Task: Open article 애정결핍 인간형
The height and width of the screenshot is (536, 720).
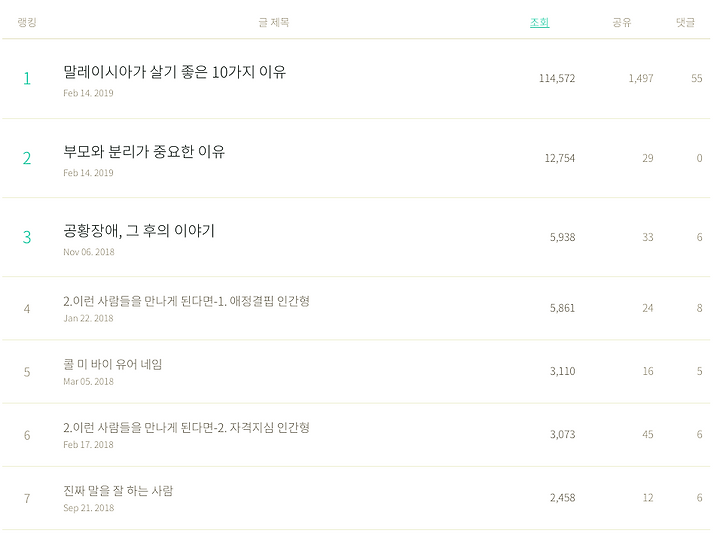Action: [186, 301]
